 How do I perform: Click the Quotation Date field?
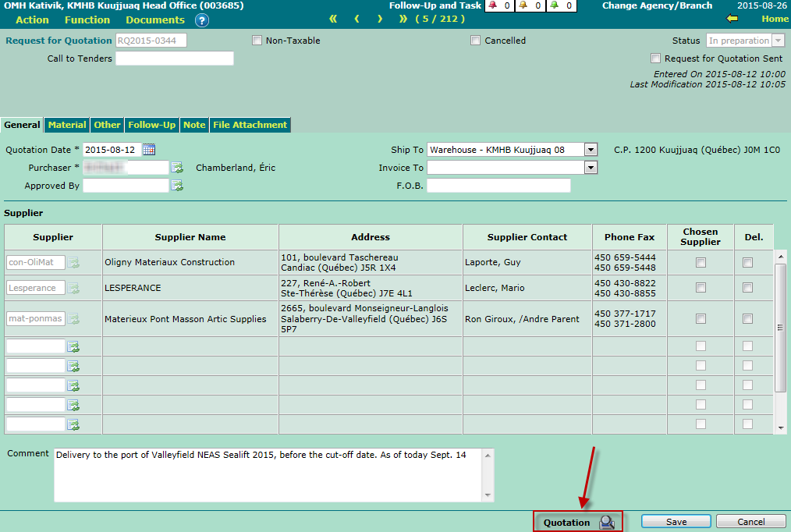[x=112, y=150]
